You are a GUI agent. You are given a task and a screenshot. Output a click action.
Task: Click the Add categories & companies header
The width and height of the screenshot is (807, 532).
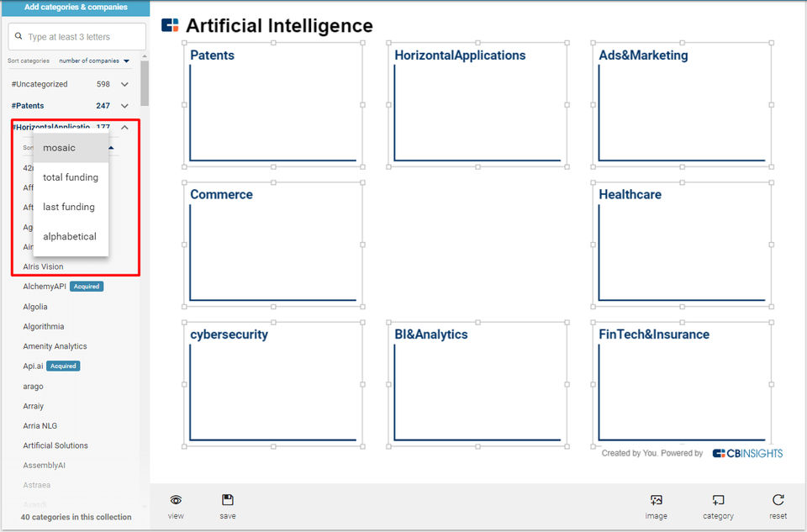76,8
